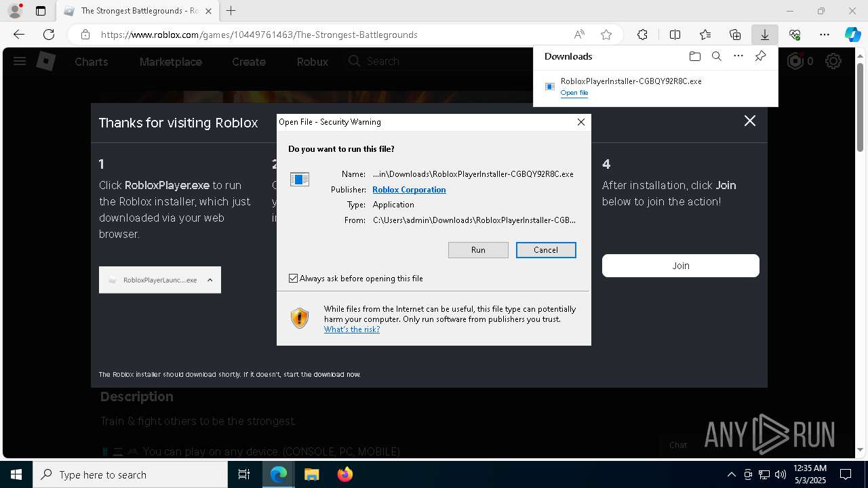Image resolution: width=868 pixels, height=488 pixels.
Task: Open the Favorites list icon
Action: 705,35
